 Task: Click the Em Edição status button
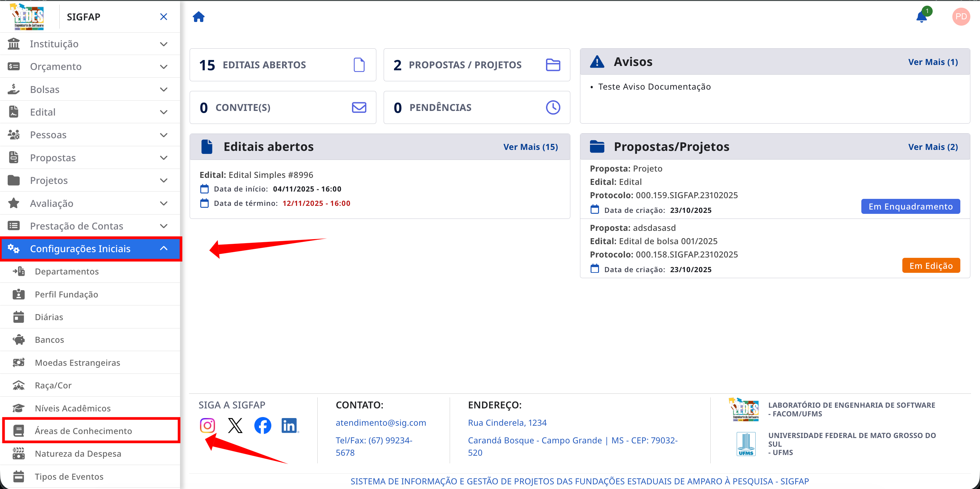(931, 266)
